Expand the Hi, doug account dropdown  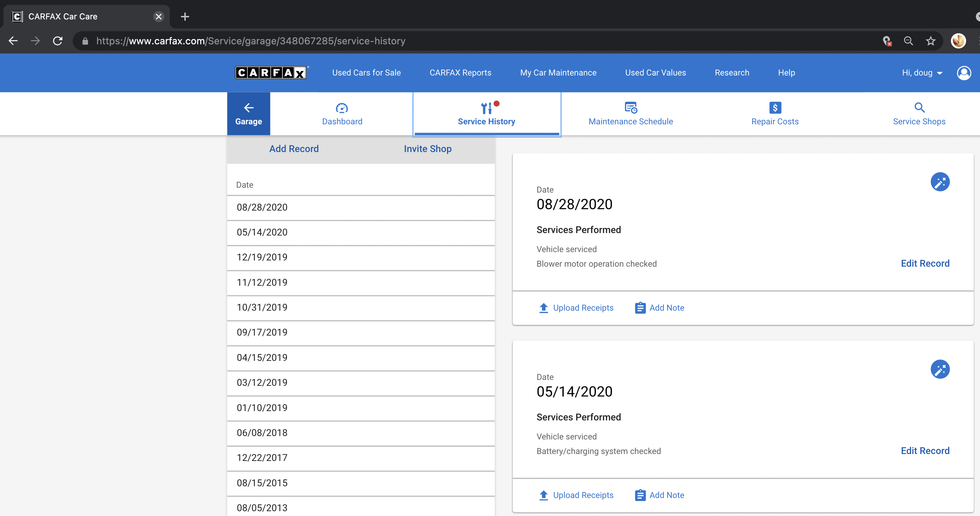(922, 73)
